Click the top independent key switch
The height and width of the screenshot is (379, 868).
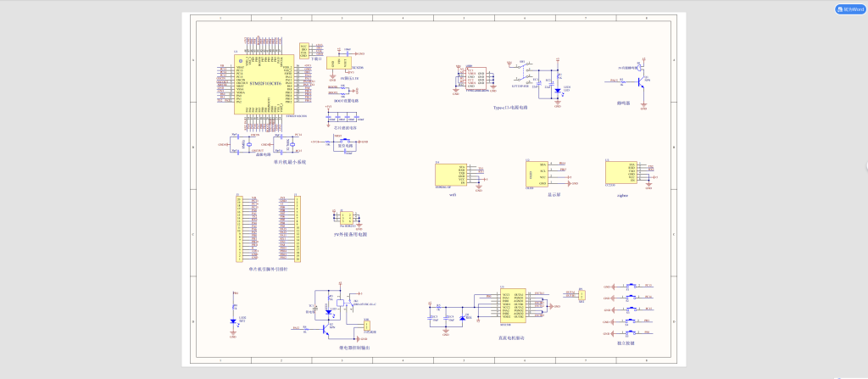pos(632,287)
